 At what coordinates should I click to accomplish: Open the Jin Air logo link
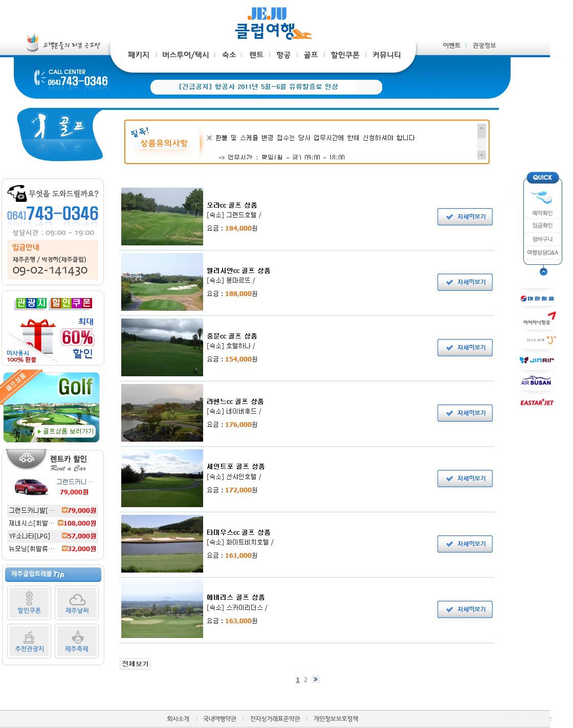[x=537, y=360]
